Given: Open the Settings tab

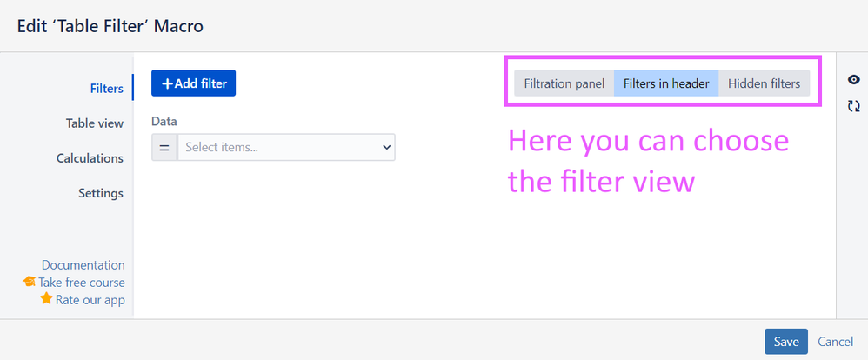Looking at the screenshot, I should [101, 193].
